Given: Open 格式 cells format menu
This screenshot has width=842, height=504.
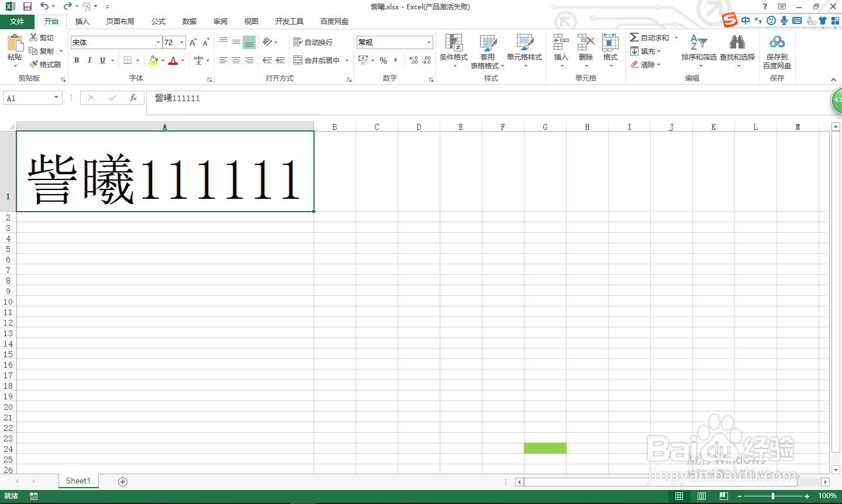Looking at the screenshot, I should [x=610, y=50].
